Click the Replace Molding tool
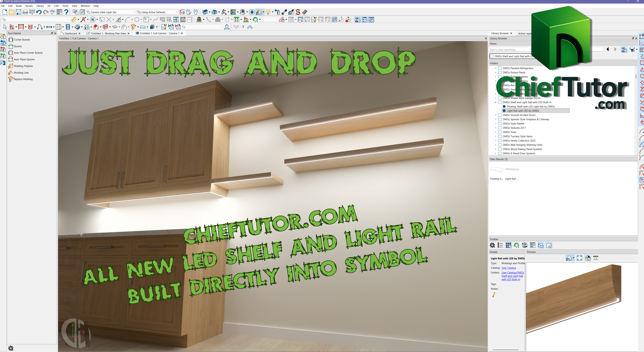 pyautogui.click(x=23, y=79)
